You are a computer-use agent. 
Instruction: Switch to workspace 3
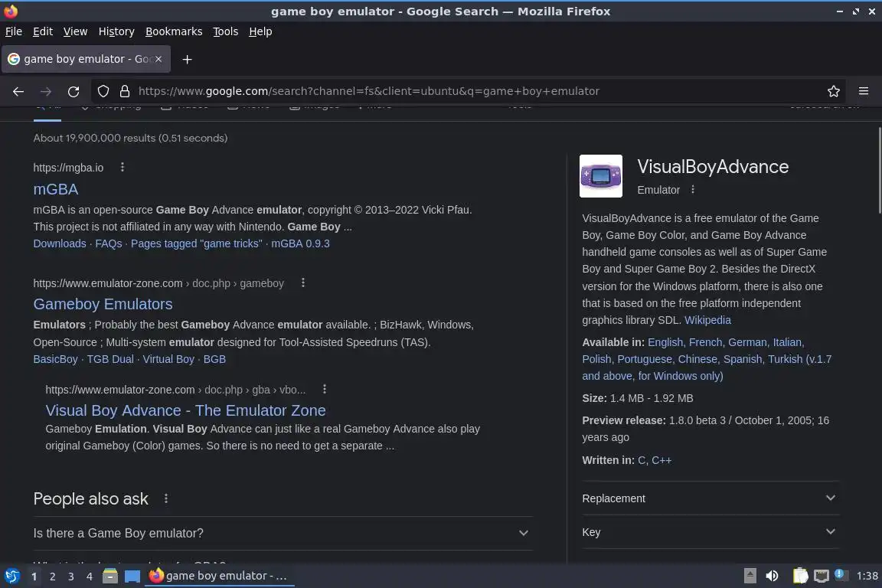[71, 577]
